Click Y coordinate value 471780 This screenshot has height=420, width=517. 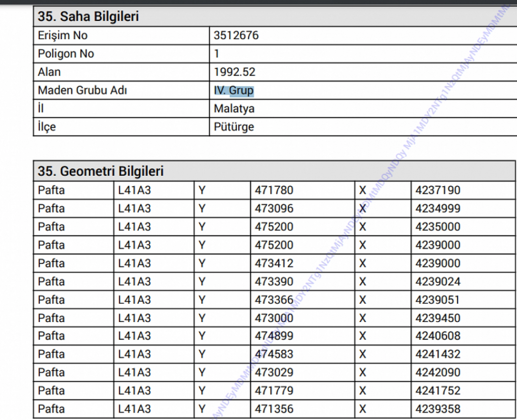274,190
